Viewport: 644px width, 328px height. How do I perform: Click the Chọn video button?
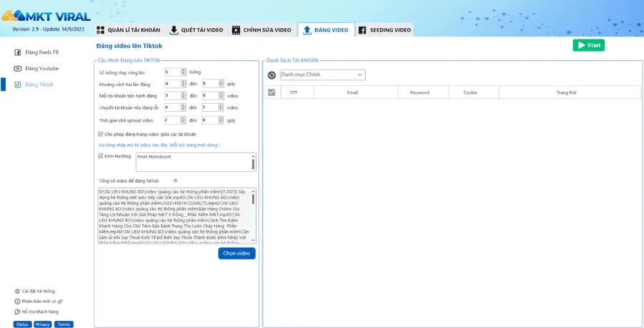point(237,254)
